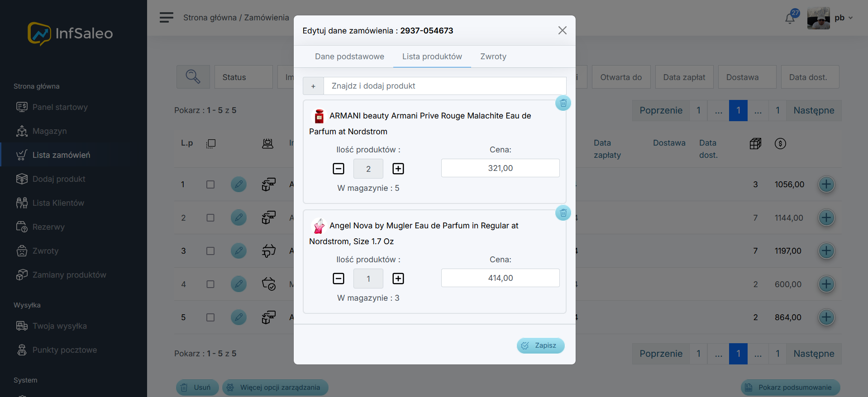
Task: Expand order row with total 600,00
Action: point(826,284)
